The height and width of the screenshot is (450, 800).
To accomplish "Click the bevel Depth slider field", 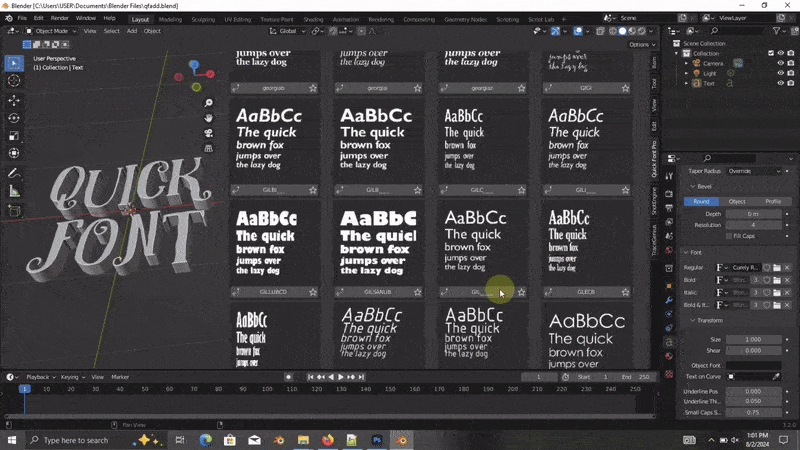I will coord(754,214).
